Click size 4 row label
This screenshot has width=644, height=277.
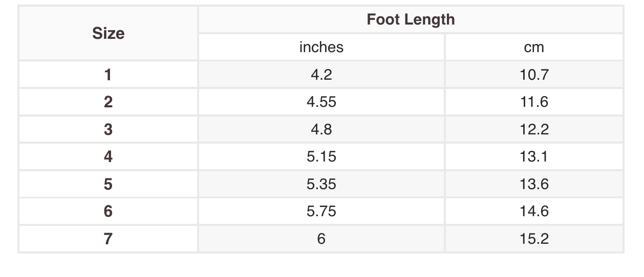point(108,156)
